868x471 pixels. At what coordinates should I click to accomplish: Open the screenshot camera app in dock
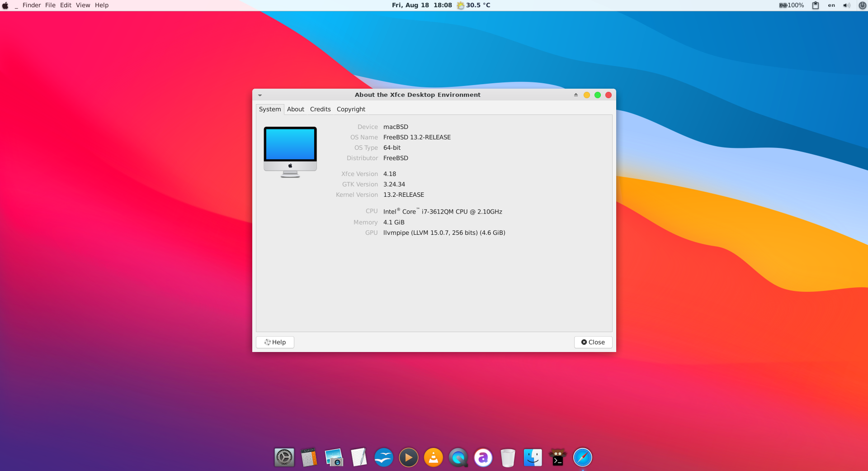(x=334, y=457)
